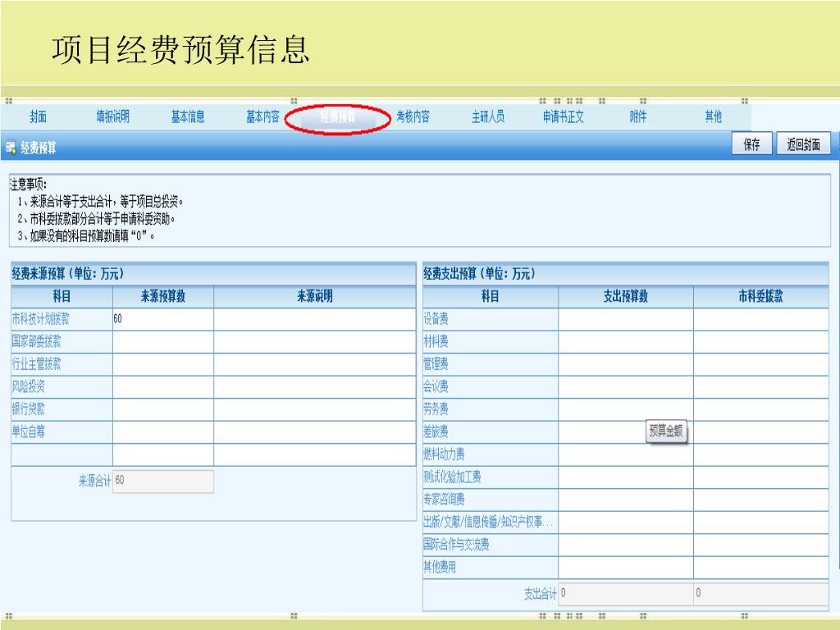Click 其他费用 支出预算数 field
The height and width of the screenshot is (630, 840).
(626, 568)
